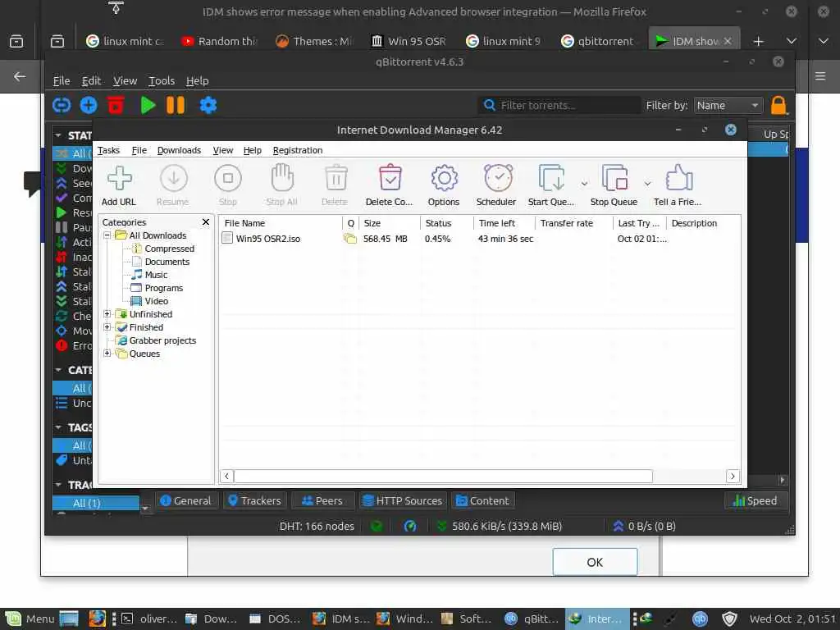Click the Stop All hand icon
This screenshot has width=840, height=630.
tap(282, 178)
